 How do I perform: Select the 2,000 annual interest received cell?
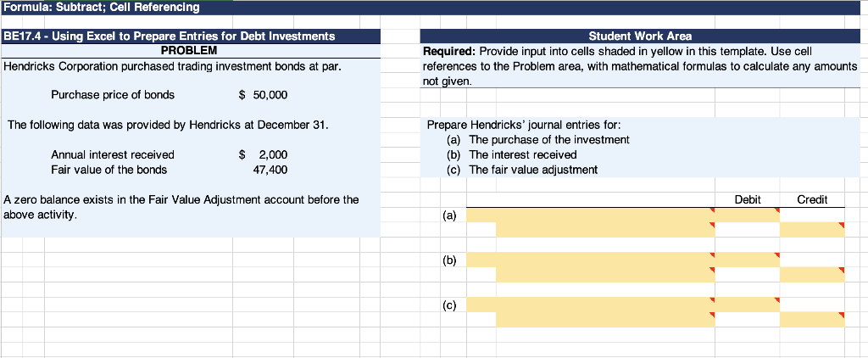click(263, 155)
